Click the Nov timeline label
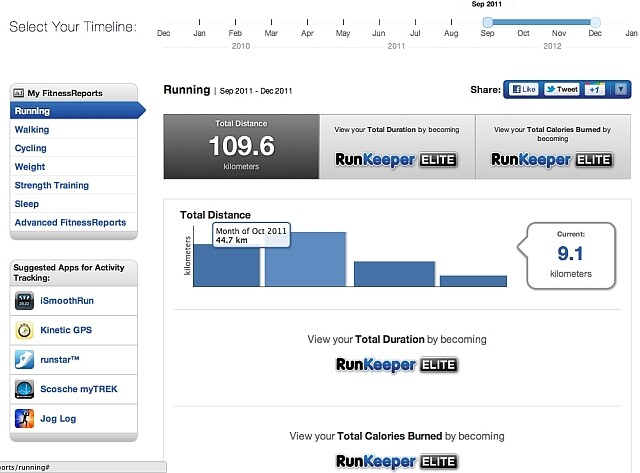The image size is (640, 473). [x=559, y=33]
